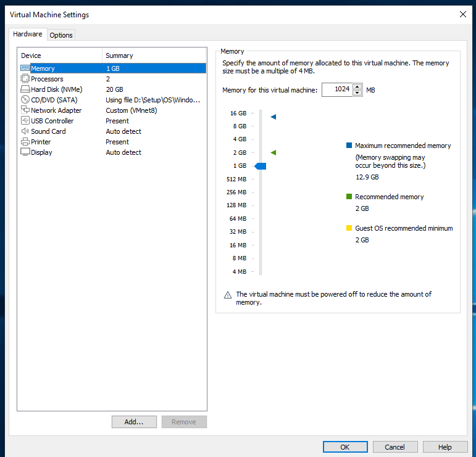The image size is (476, 457).
Task: Decrease memory with the down spinner arrow
Action: (x=357, y=93)
